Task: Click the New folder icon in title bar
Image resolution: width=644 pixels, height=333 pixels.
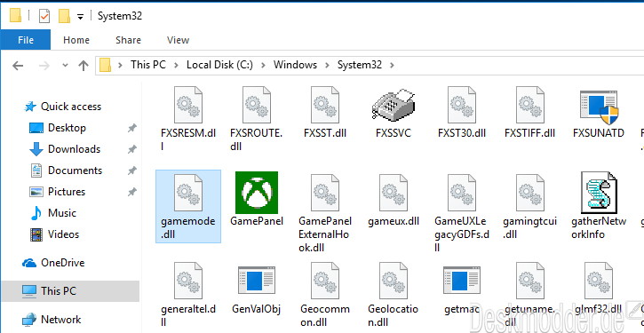Action: click(64, 16)
